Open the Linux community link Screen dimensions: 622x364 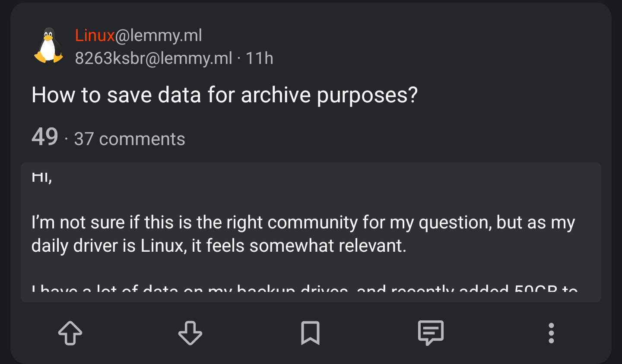click(x=95, y=35)
